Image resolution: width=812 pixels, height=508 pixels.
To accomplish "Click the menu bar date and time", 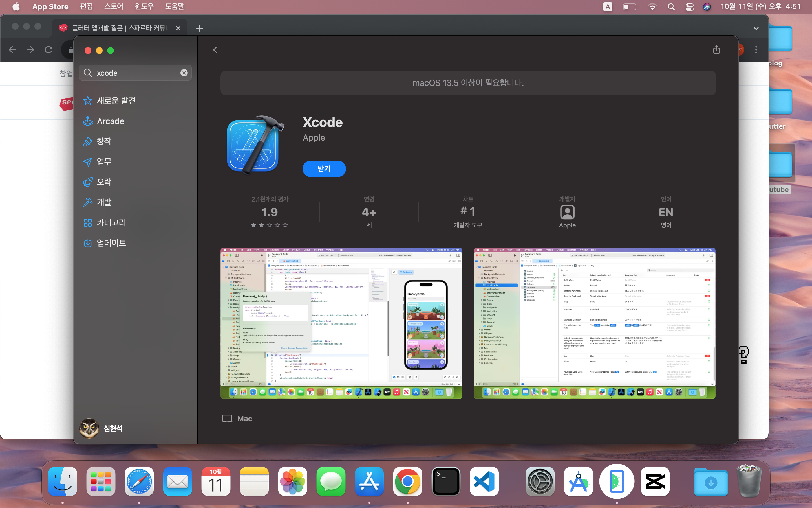I will tap(761, 7).
